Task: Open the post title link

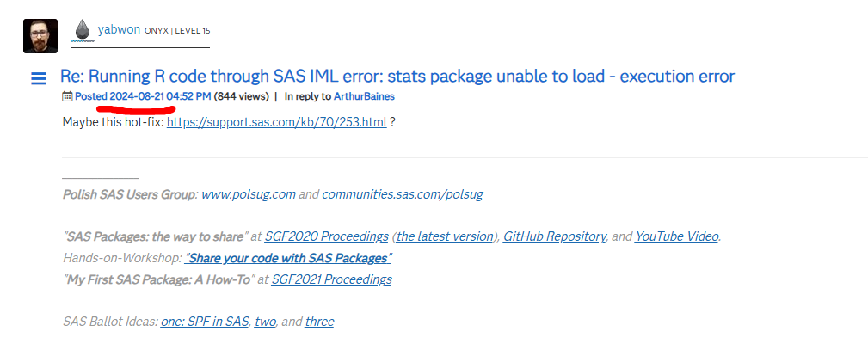Action: pos(397,77)
